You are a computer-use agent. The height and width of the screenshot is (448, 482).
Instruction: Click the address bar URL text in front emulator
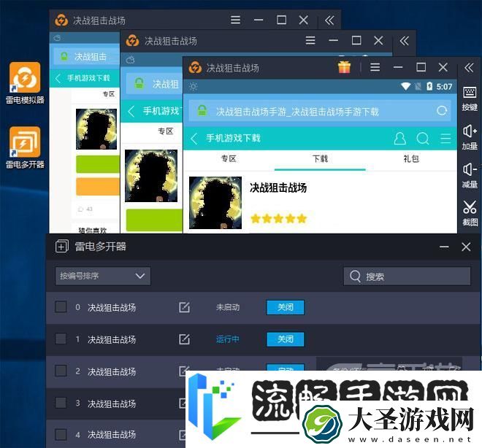(x=297, y=112)
